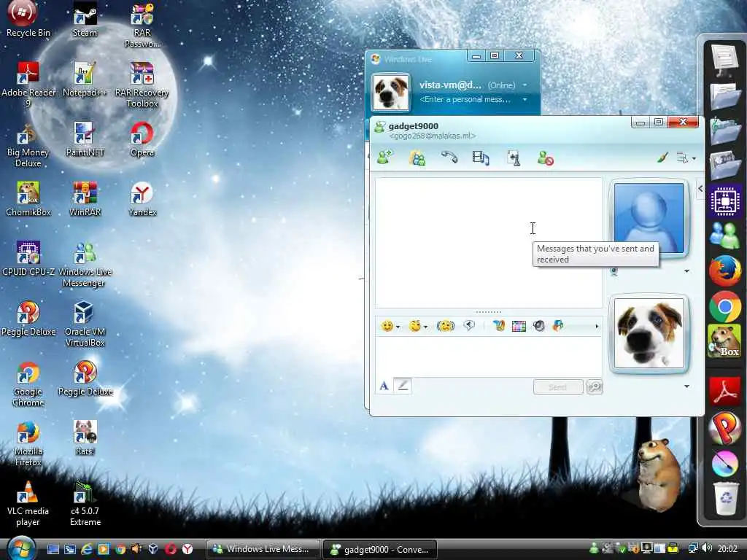The height and width of the screenshot is (560, 747).
Task: Open the games icon in conversation toolbar
Action: (513, 157)
